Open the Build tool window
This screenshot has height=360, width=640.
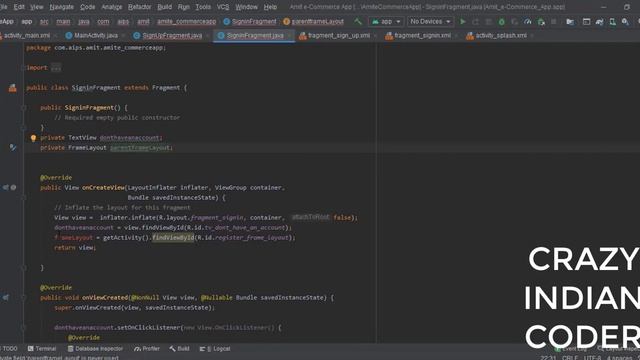(x=179, y=349)
